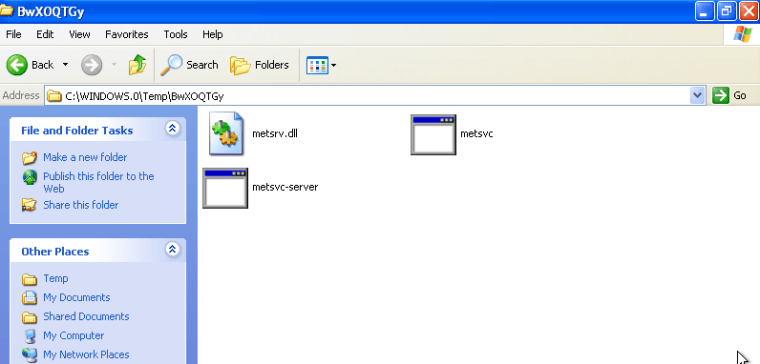Collapse the File and Folder Tasks panel
Image resolution: width=760 pixels, height=364 pixels.
tap(172, 128)
